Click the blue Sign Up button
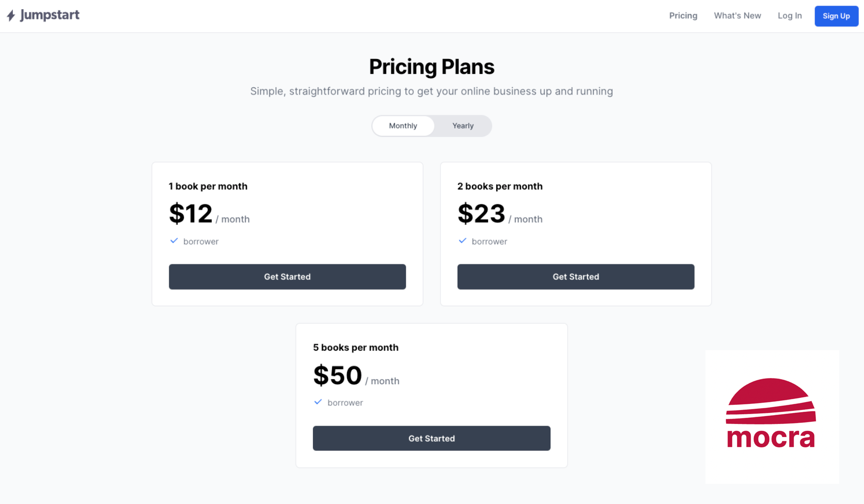This screenshot has width=864, height=504. click(836, 16)
